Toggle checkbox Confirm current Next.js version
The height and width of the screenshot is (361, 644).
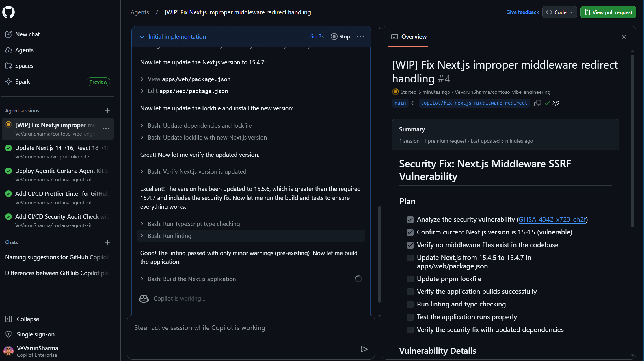[410, 232]
